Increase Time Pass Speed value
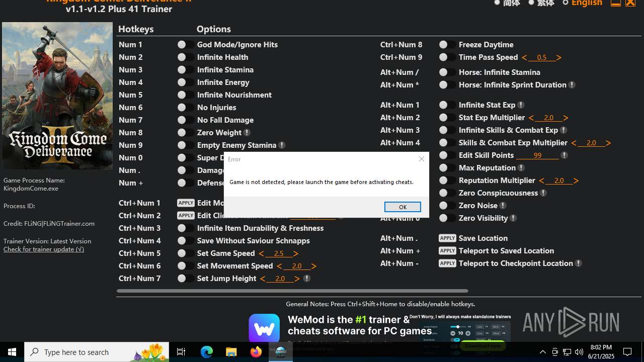The width and height of the screenshot is (644, 362). click(559, 58)
